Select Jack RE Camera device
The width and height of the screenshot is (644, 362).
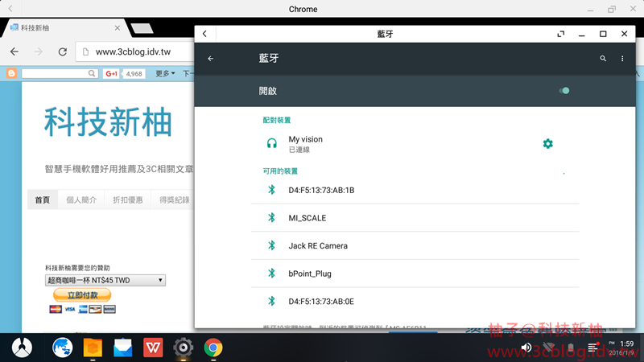[x=415, y=246]
